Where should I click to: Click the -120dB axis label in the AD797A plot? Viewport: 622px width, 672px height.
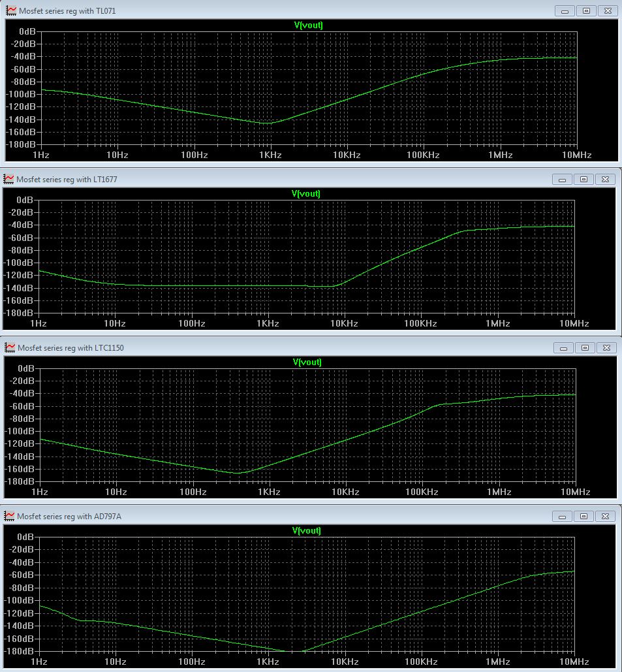tap(18, 613)
